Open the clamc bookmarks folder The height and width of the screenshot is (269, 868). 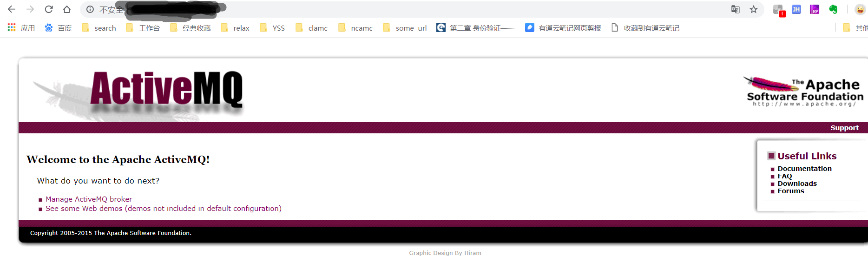pos(311,28)
